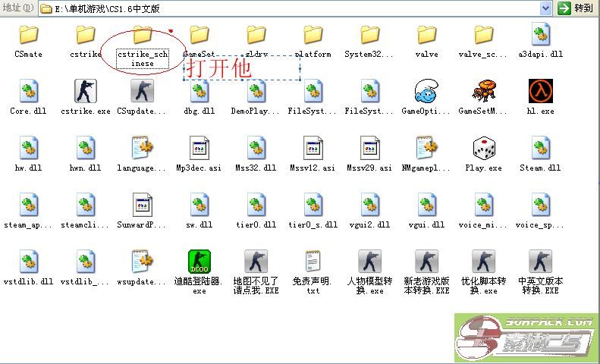Viewport: 600px width, 364px height.
Task: Select the wsupdate file icon
Action: point(143,262)
